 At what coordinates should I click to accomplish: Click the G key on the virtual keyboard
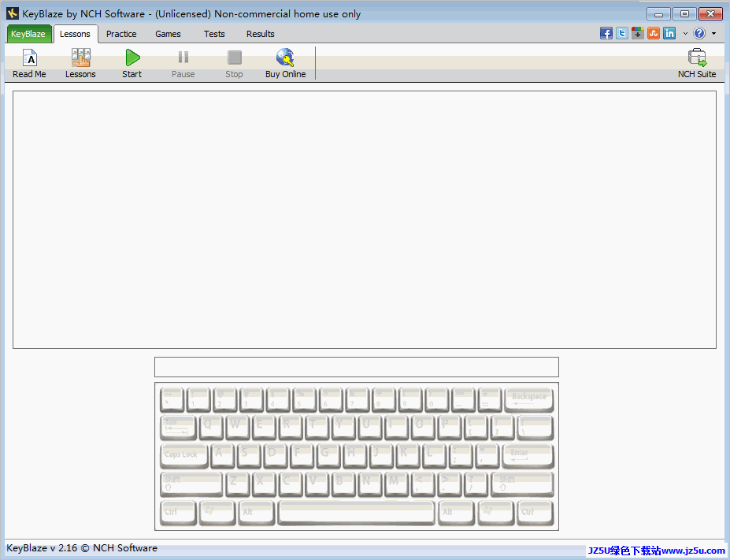[328, 456]
